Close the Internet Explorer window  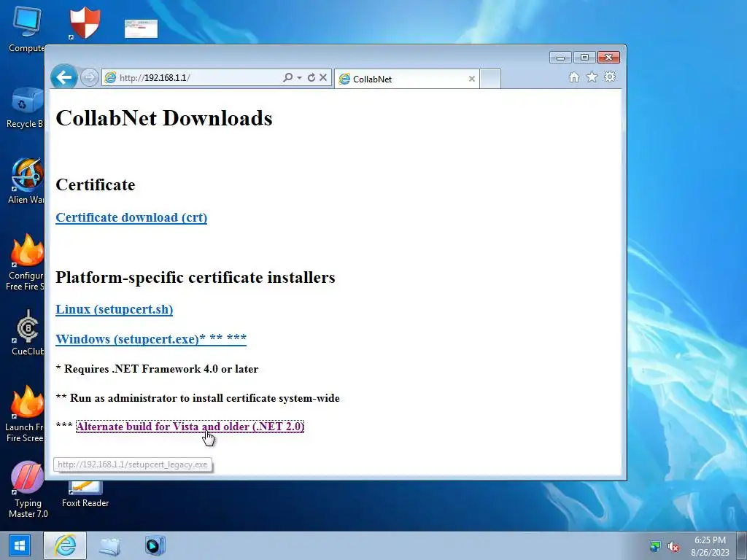608,58
